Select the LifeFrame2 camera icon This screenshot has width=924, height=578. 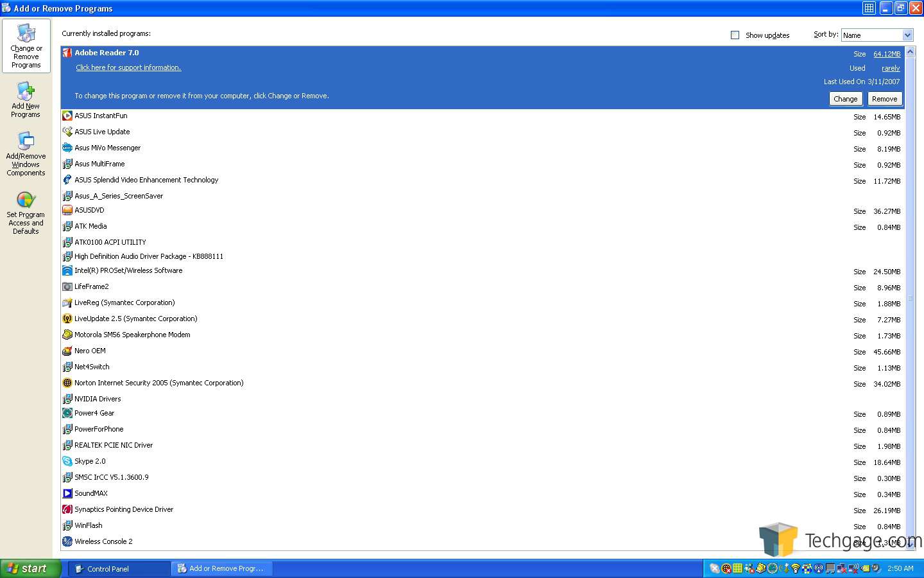point(67,286)
